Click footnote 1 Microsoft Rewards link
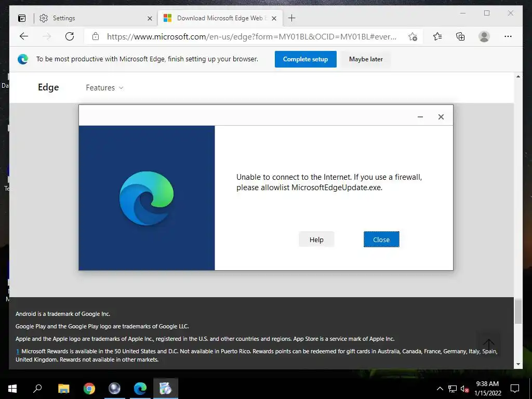 pyautogui.click(x=18, y=352)
